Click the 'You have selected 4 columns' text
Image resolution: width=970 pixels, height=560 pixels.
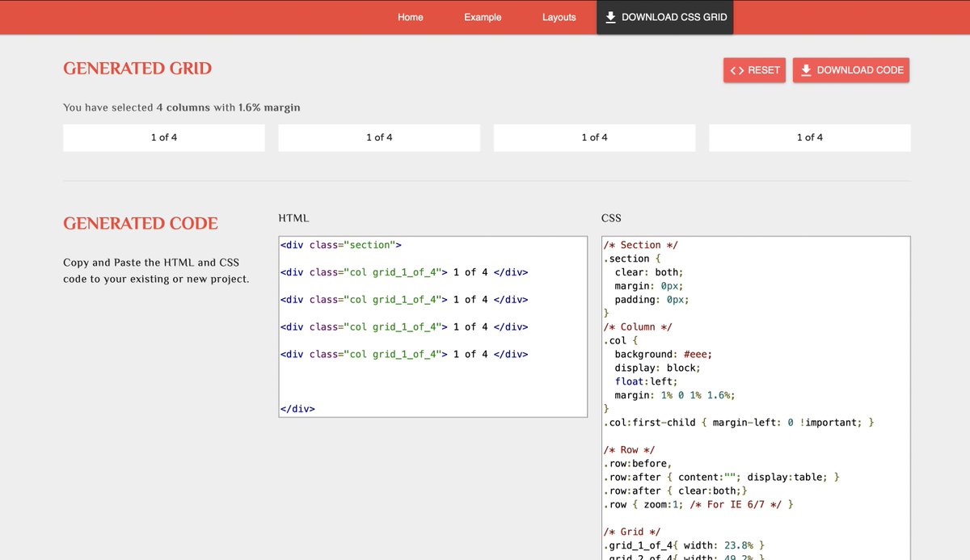click(182, 107)
